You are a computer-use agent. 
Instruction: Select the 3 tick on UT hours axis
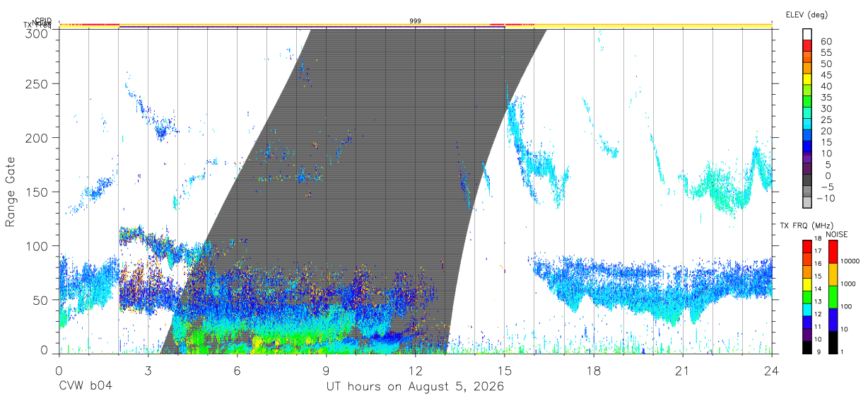[148, 370]
